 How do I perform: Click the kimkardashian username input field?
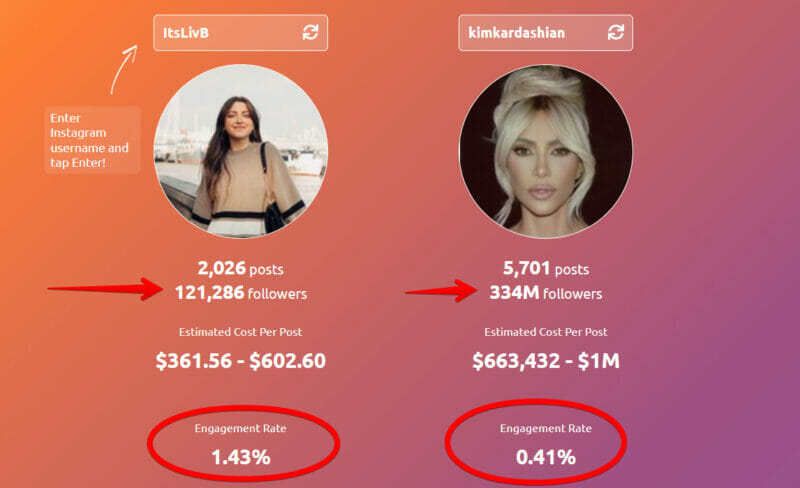point(545,33)
